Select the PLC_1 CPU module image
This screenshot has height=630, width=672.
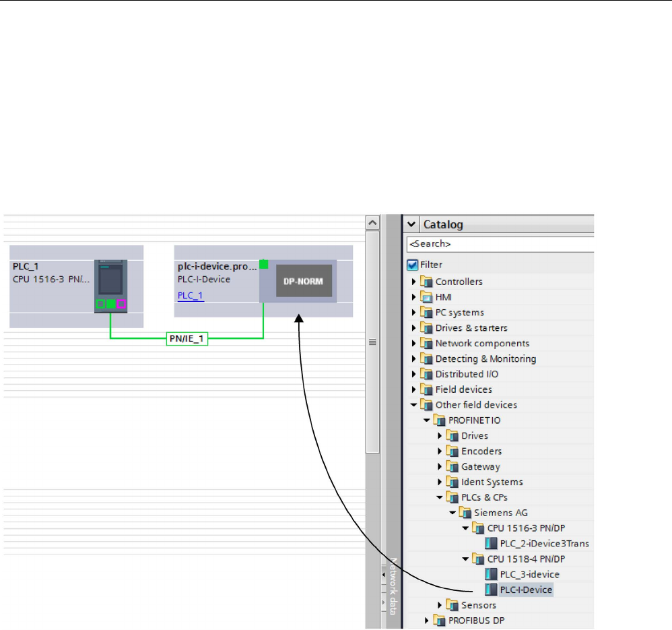click(110, 286)
